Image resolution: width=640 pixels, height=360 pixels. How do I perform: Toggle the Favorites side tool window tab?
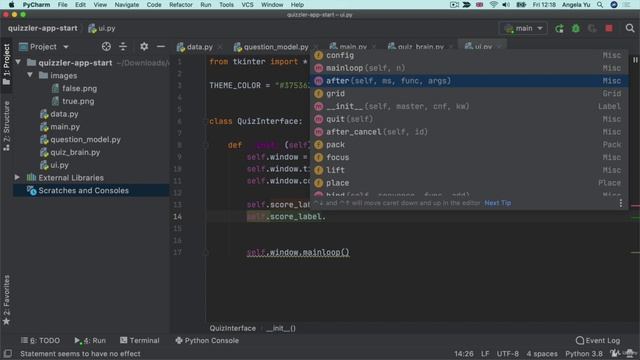[6, 300]
